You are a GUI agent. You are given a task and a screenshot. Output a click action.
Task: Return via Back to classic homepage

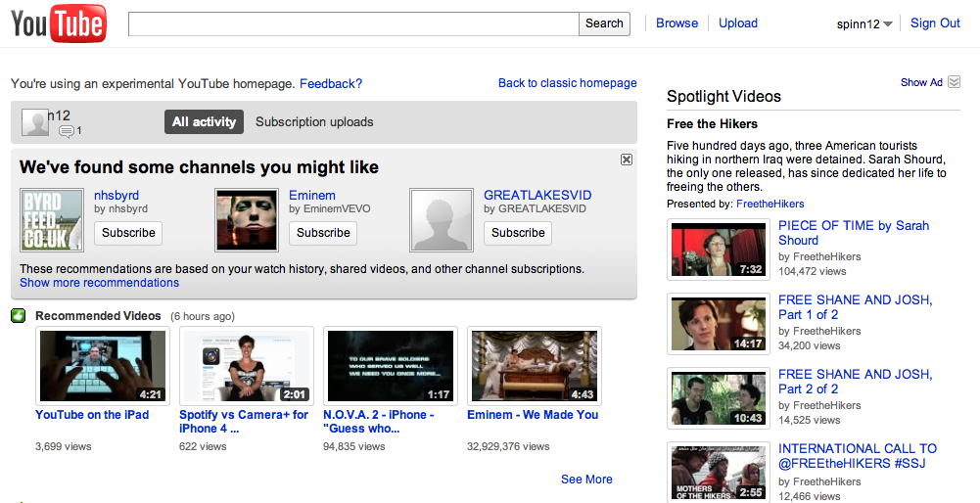[568, 83]
